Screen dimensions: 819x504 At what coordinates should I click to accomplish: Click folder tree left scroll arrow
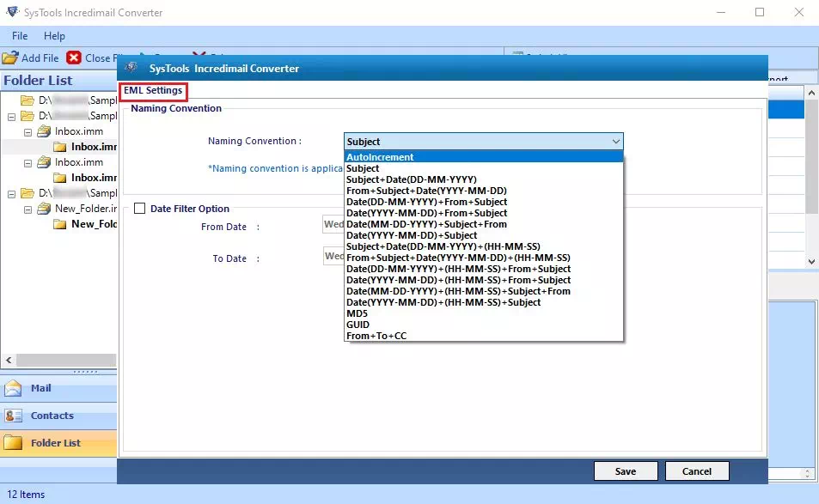click(x=9, y=360)
